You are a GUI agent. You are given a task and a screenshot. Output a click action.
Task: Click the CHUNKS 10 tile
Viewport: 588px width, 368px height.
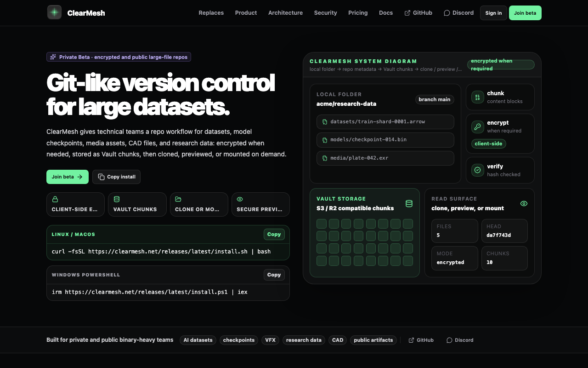pyautogui.click(x=504, y=258)
